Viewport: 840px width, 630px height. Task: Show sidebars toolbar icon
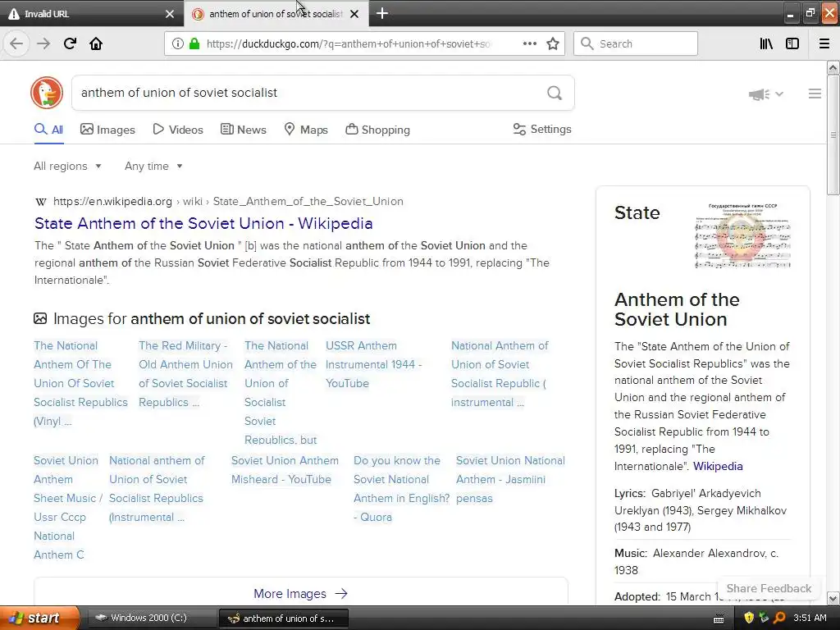pyautogui.click(x=792, y=44)
